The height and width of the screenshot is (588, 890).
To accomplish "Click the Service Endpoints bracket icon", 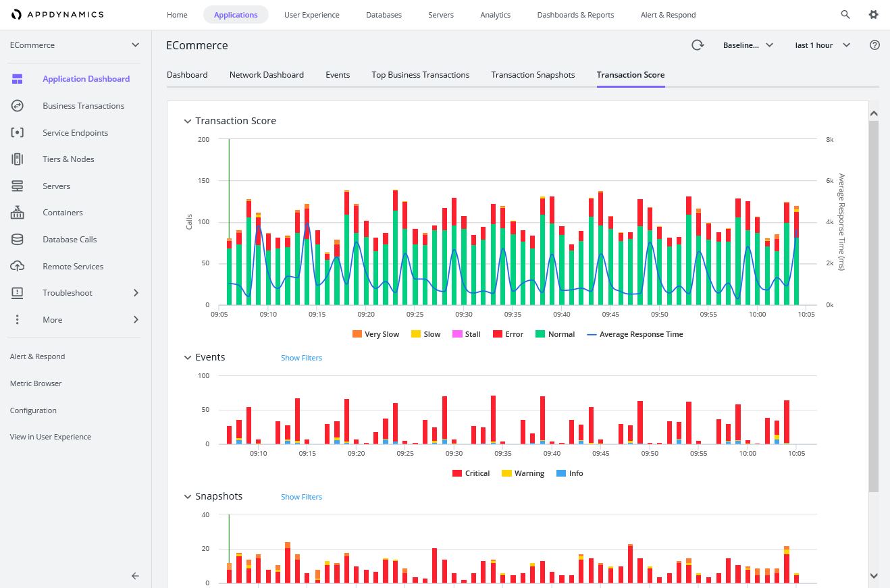I will point(18,133).
